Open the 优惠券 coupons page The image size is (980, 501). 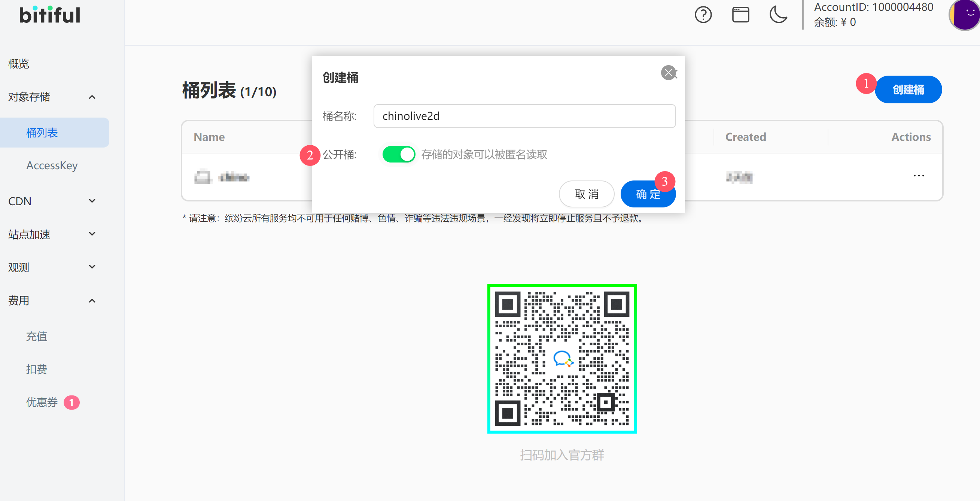click(42, 402)
